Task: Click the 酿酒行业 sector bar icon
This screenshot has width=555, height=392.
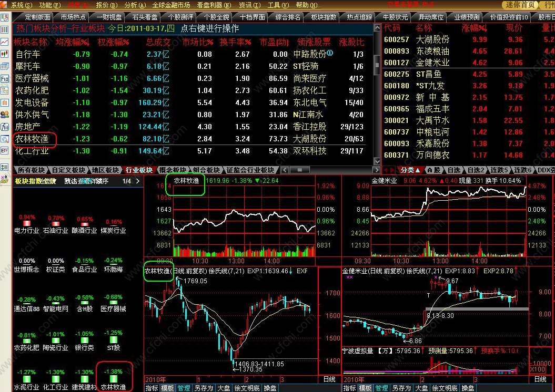Action: coord(85,224)
